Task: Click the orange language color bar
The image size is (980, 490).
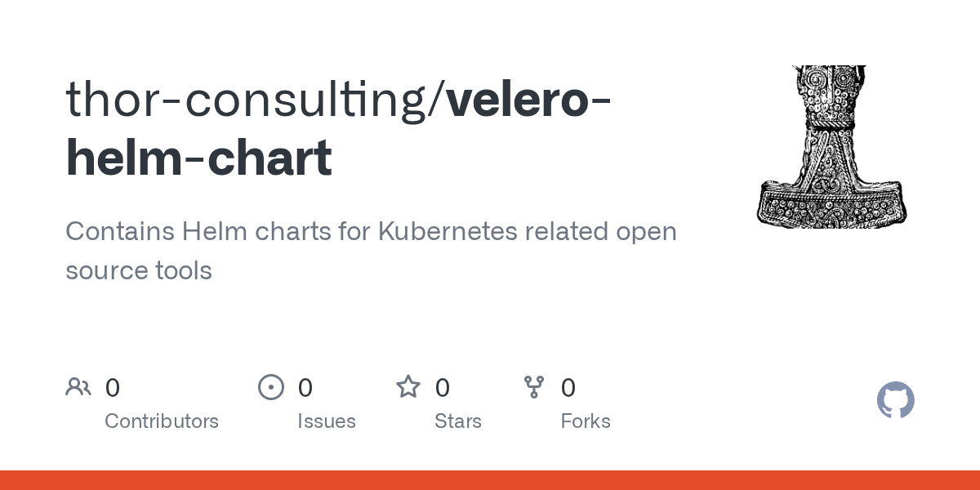Action: (x=490, y=480)
